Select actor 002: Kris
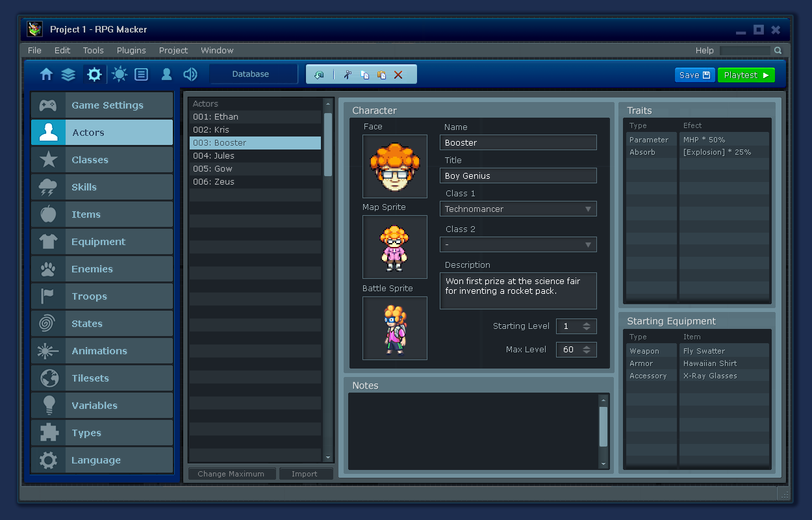812x520 pixels. (255, 130)
